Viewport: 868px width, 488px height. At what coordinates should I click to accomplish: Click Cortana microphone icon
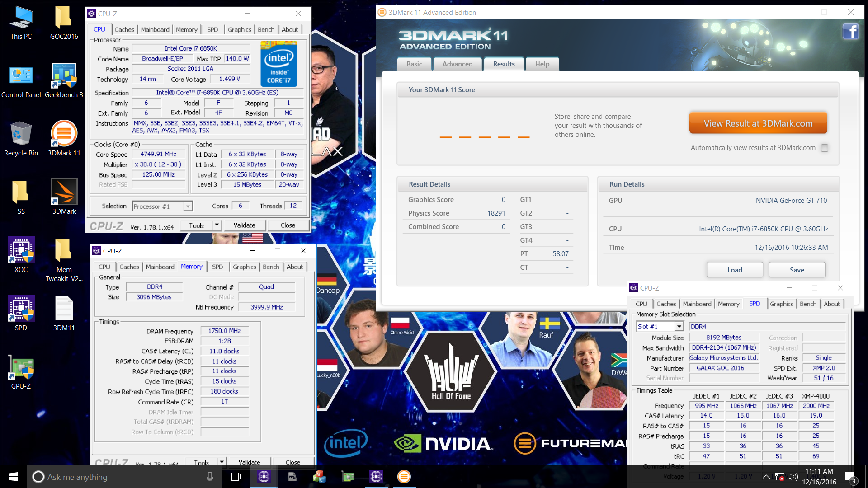[210, 477]
